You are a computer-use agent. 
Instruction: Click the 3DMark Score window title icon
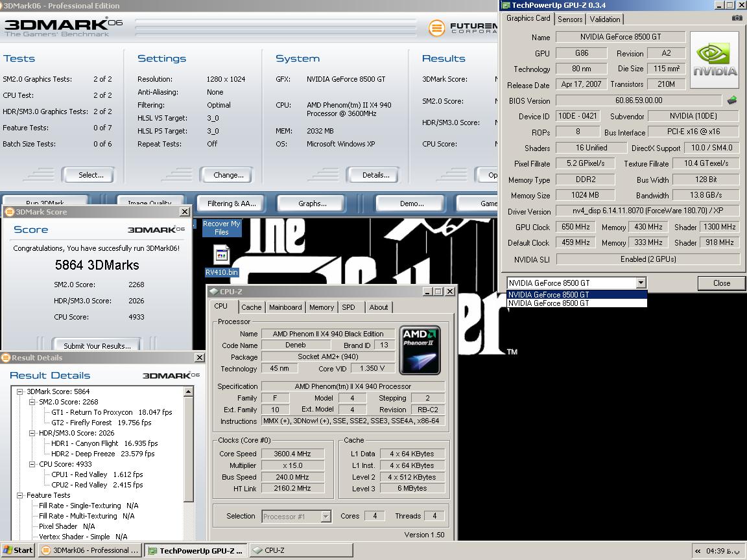point(9,212)
